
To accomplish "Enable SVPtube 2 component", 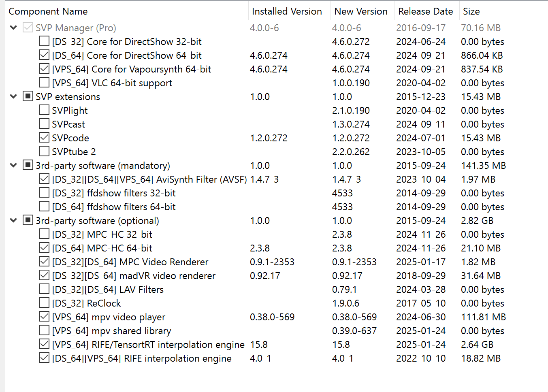I will coord(44,151).
